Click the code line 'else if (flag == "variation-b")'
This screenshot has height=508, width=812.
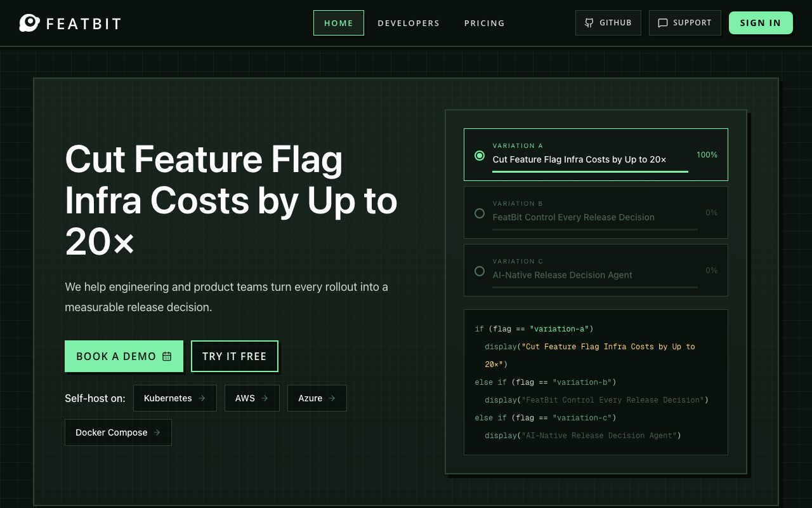click(546, 382)
